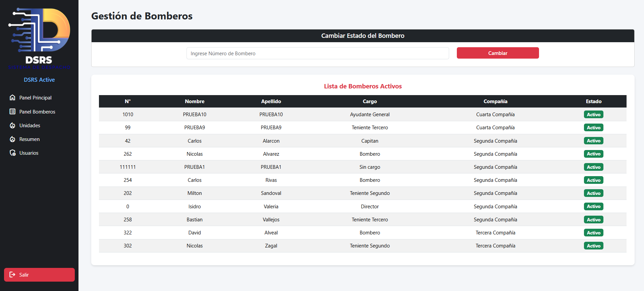Select the N° column header
Viewport: 644px width, 291px height.
point(127,101)
